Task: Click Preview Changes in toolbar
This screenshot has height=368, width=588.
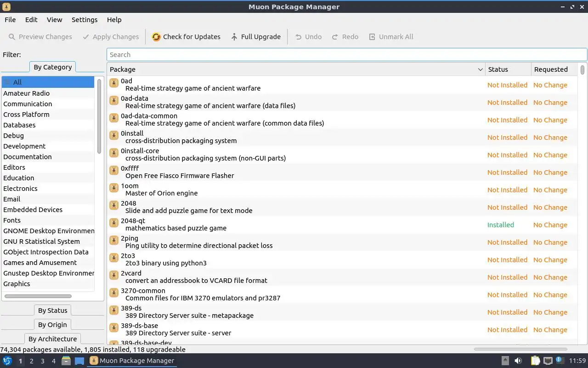Action: [40, 37]
